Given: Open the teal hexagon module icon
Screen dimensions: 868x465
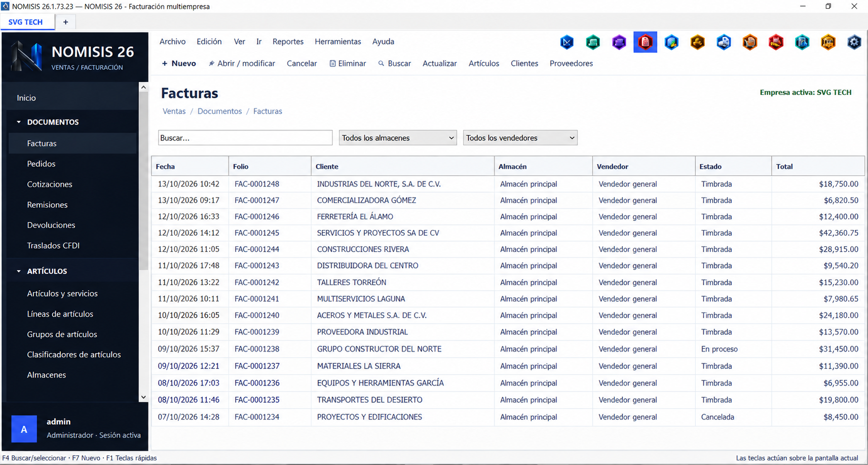Looking at the screenshot, I should pos(802,42).
